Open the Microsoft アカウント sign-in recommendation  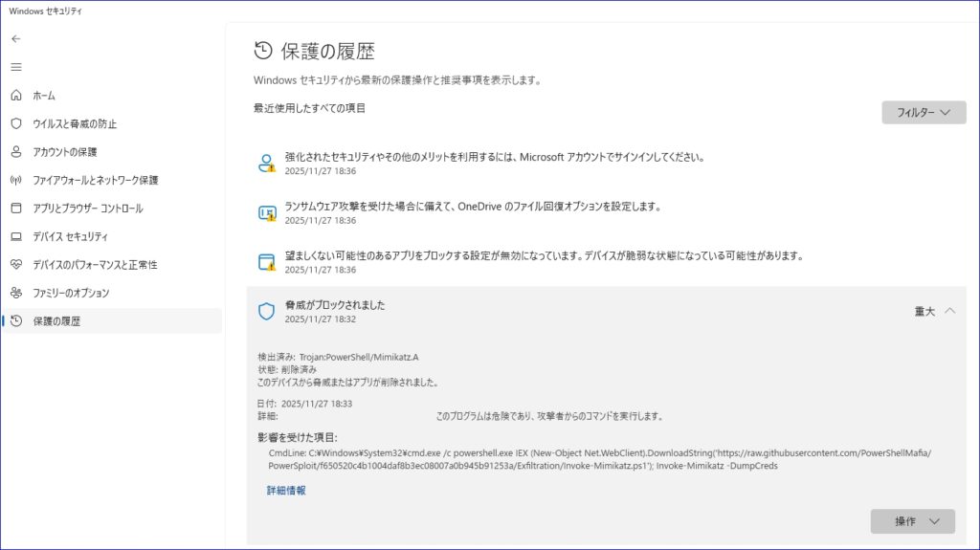pyautogui.click(x=495, y=158)
